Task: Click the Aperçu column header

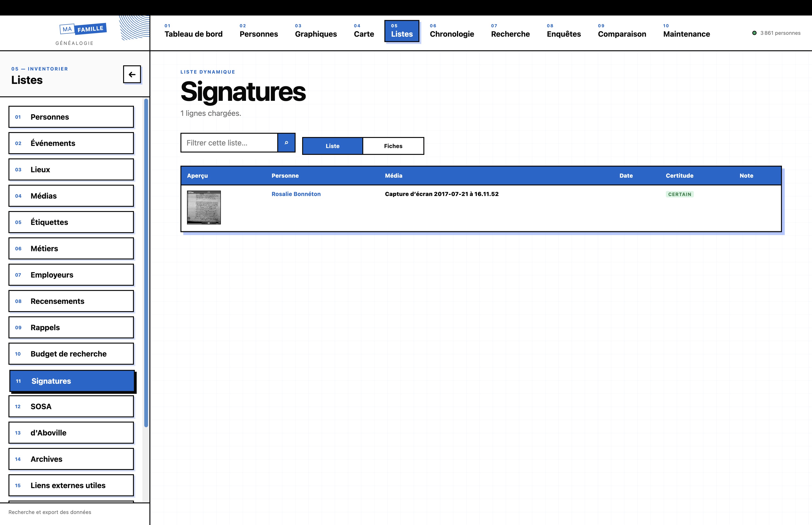Action: (x=197, y=176)
